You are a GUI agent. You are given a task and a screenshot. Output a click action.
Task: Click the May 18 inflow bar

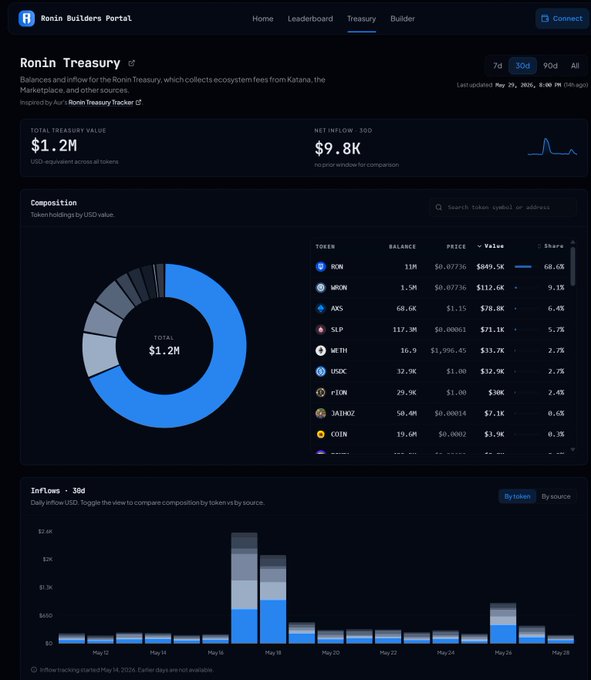(x=273, y=599)
